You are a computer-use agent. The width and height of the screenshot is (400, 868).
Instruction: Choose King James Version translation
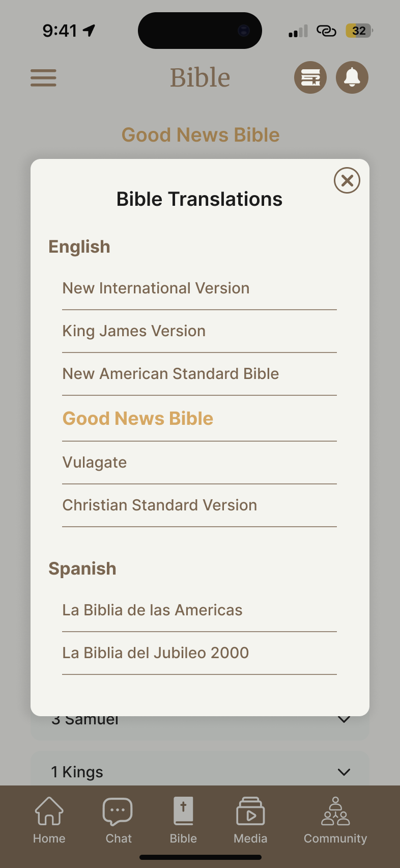(134, 331)
